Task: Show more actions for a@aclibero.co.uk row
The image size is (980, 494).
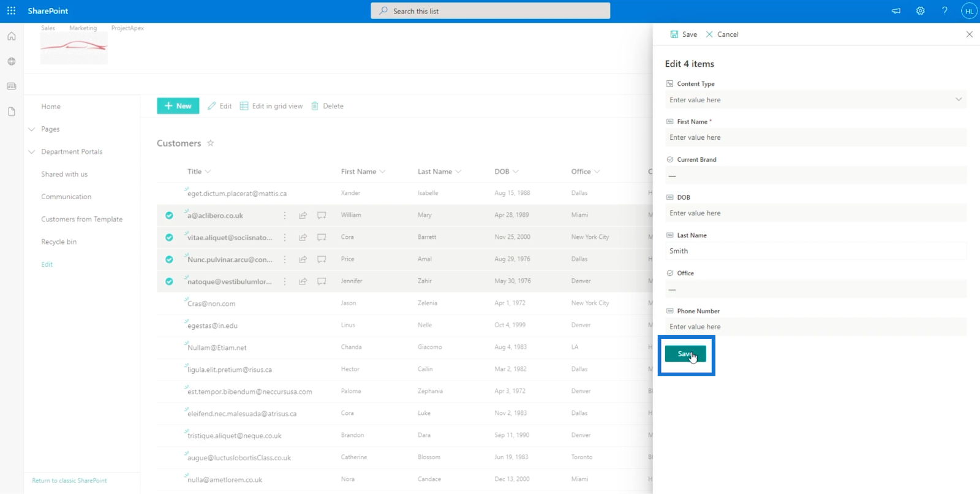Action: (285, 215)
